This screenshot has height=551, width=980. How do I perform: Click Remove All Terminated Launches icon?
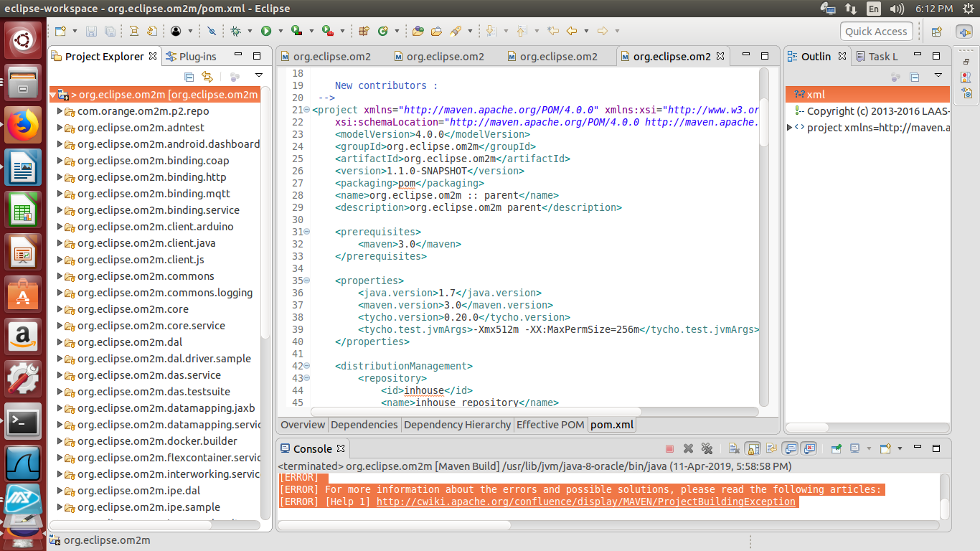[x=707, y=448]
